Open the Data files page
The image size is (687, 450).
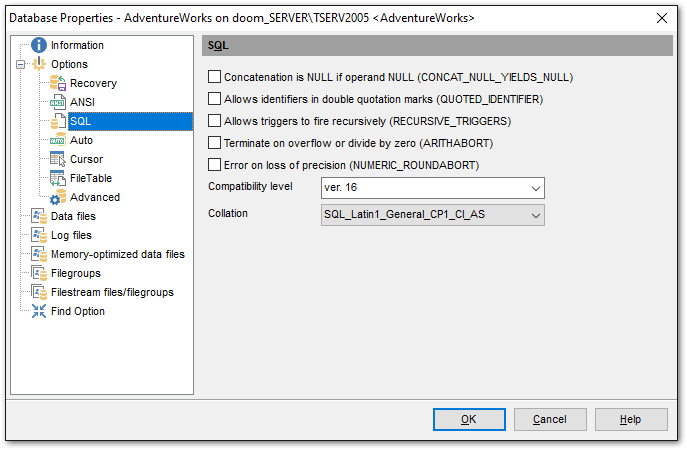[73, 216]
